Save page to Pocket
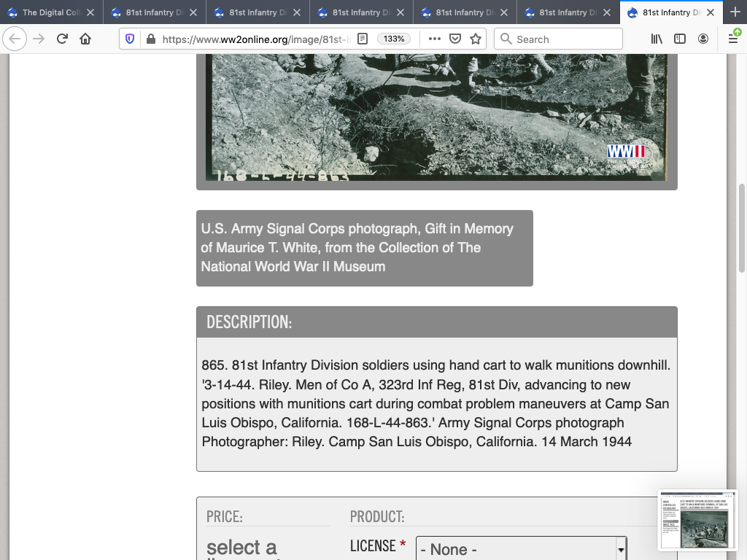747x560 pixels. tap(454, 39)
